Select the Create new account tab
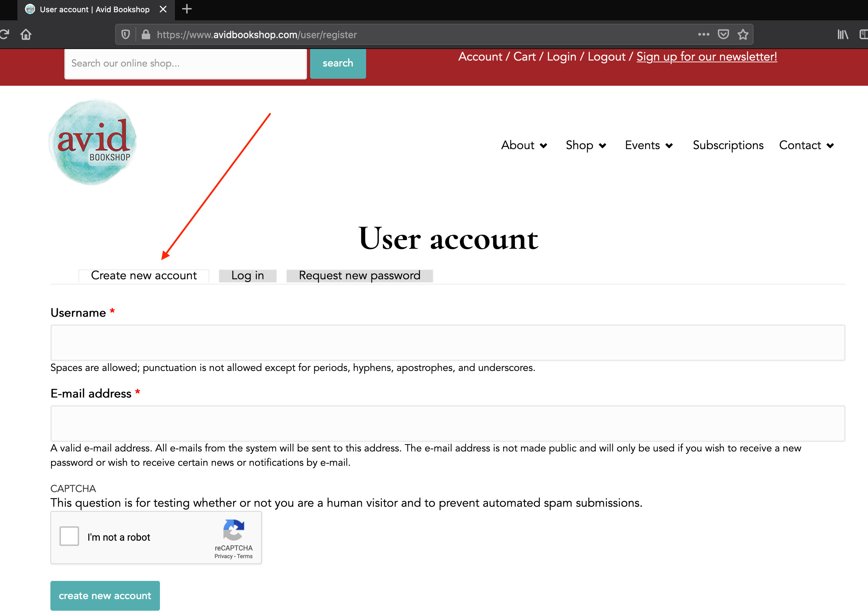Viewport: 868px width, 611px height. pyautogui.click(x=143, y=275)
